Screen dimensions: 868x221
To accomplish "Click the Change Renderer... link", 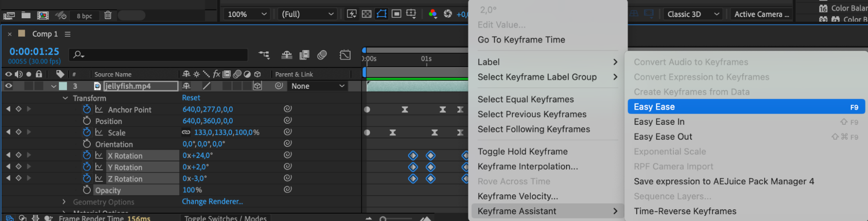I will [212, 201].
